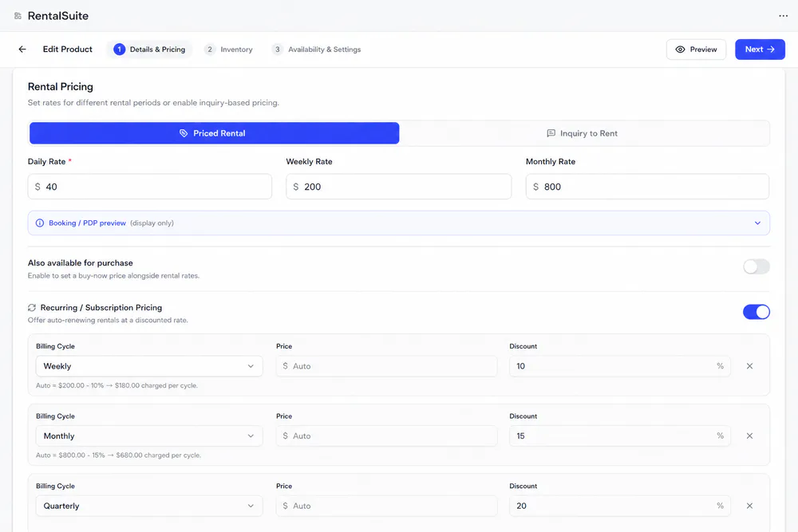The image size is (798, 532).
Task: Click the Next button
Action: [x=760, y=49]
